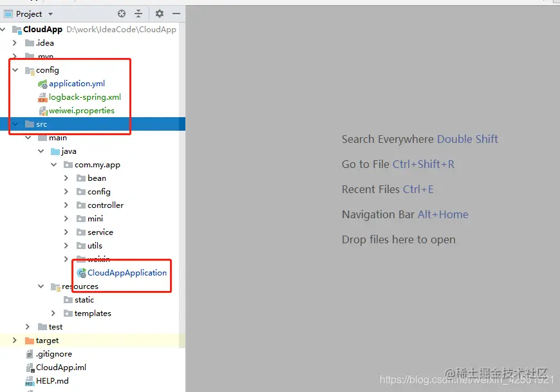Click the CloudApp.iml module file icon
This screenshot has width=560, height=392.
pos(30,368)
